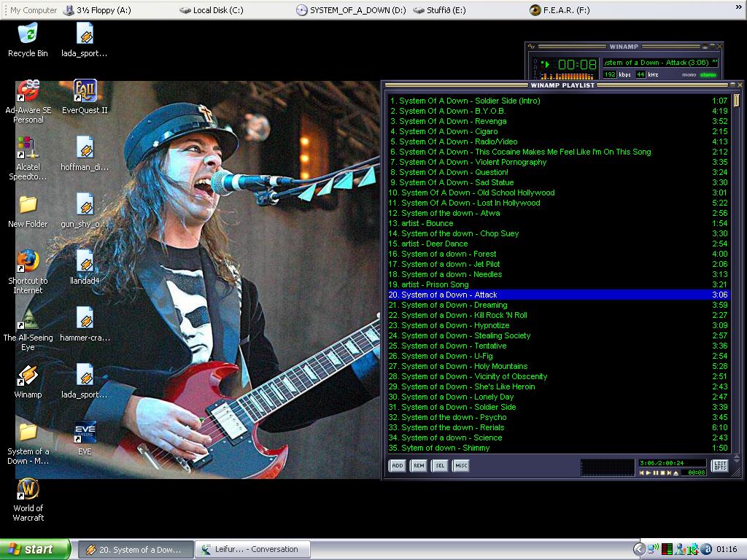Switch to Winamp taskbar button
Image resolution: width=747 pixels, height=560 pixels.
(x=136, y=550)
